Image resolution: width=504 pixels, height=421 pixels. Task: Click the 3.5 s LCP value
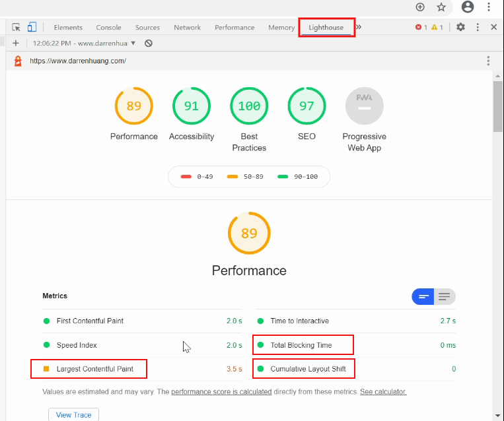(x=234, y=369)
